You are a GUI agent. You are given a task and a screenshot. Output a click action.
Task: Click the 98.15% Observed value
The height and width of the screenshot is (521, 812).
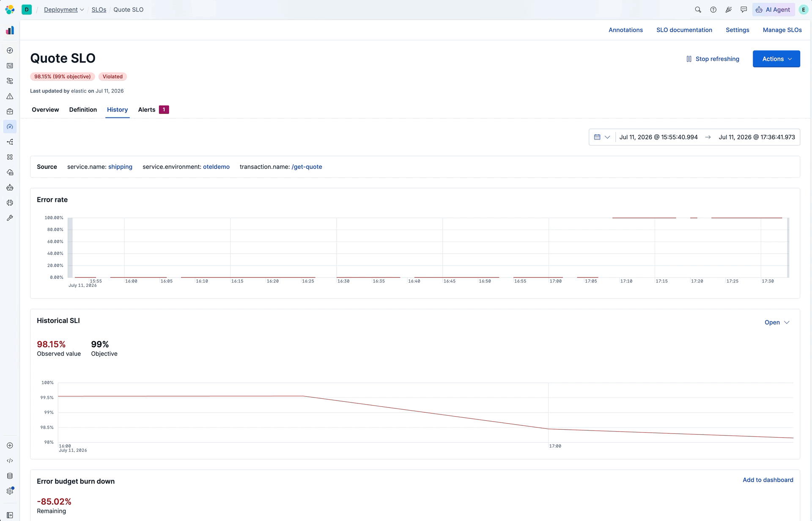pos(51,344)
